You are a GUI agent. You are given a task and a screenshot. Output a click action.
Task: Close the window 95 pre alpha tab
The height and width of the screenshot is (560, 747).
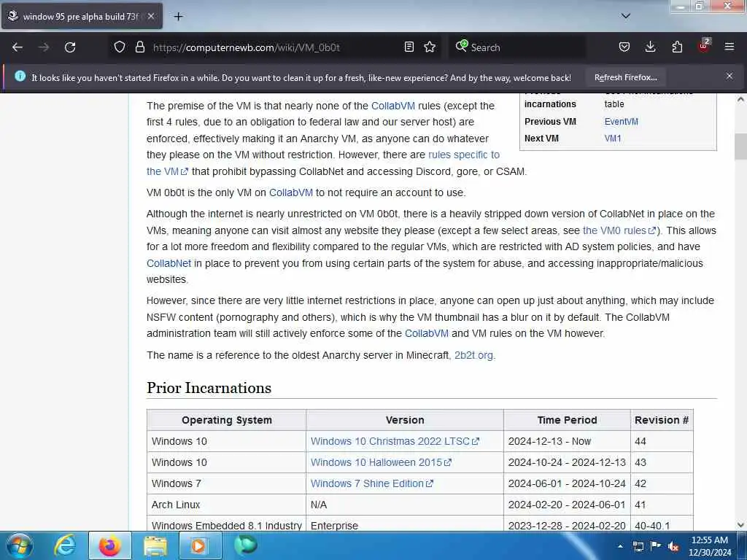pos(150,16)
